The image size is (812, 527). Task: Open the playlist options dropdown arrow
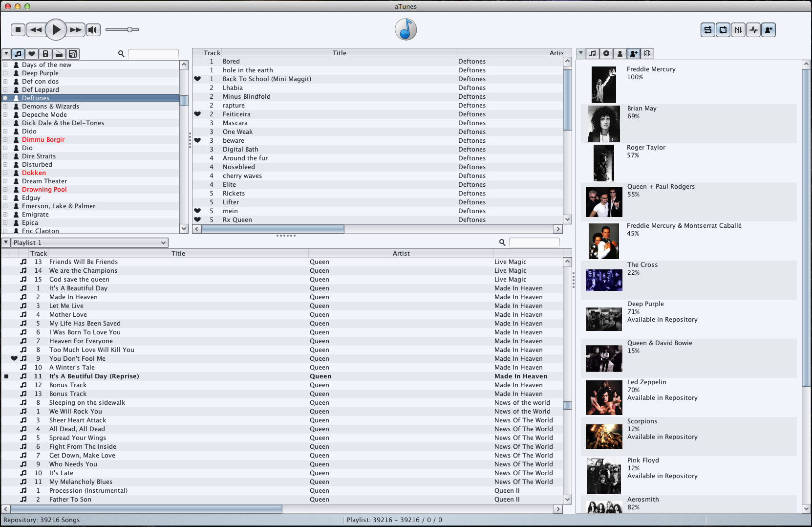tap(6, 242)
